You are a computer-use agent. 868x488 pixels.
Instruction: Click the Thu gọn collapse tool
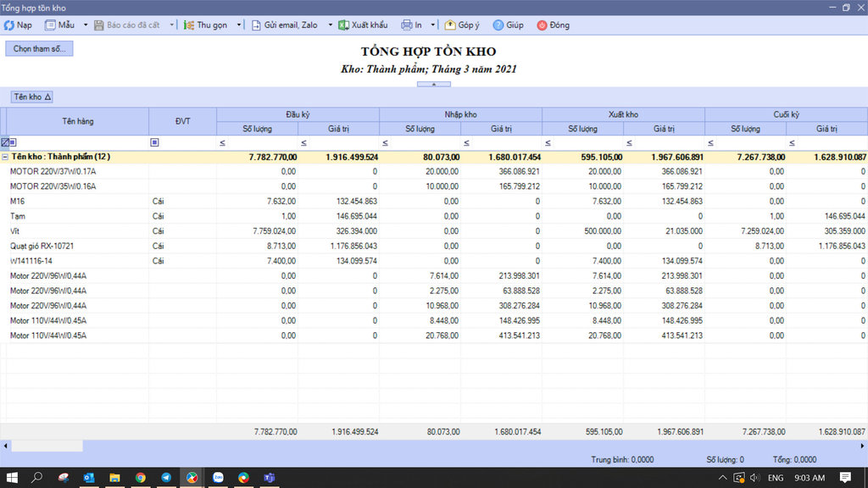click(x=205, y=25)
